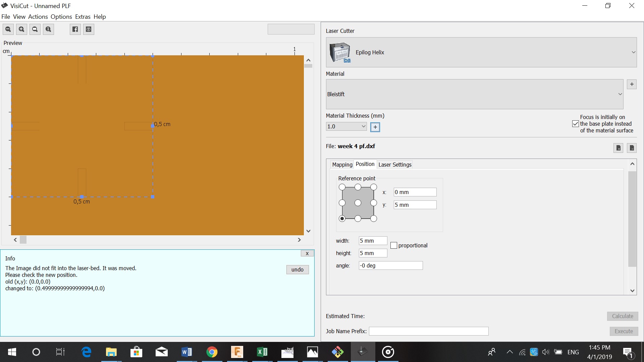Switch to the Laser Settings tab
Screen dimensions: 644x362
click(395, 165)
